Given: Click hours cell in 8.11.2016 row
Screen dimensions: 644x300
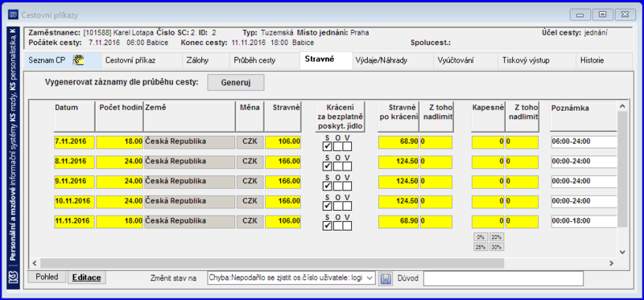Looking at the screenshot, I should click(119, 162).
